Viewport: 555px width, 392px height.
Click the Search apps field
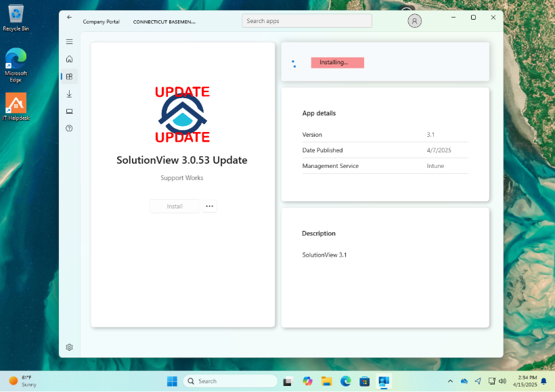click(x=307, y=21)
